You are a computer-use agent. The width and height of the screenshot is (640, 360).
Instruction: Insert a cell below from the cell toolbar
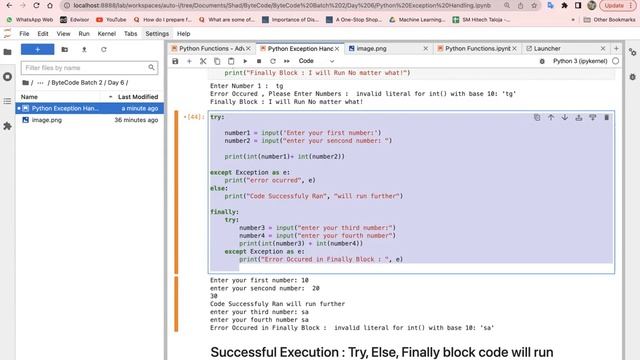click(x=593, y=118)
